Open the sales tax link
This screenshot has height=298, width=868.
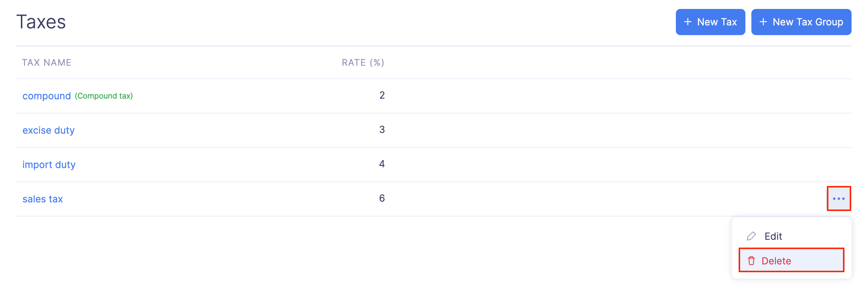(43, 199)
